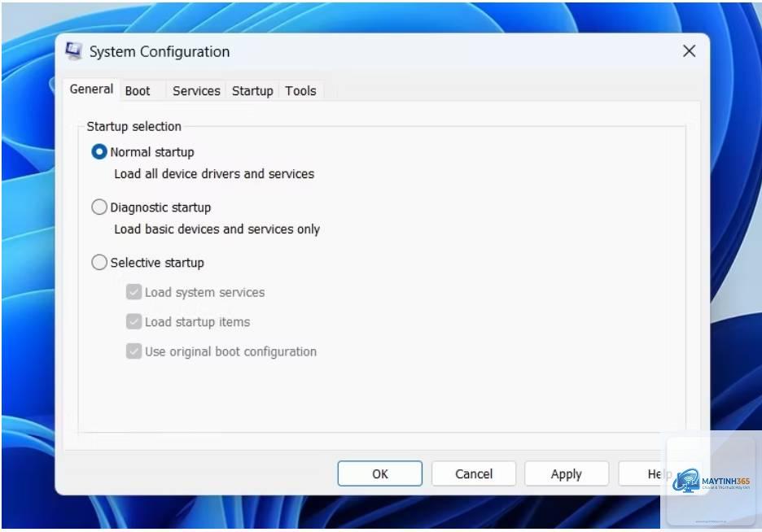This screenshot has width=762, height=532.
Task: Click the System Configuration title bar icon
Action: [74, 51]
